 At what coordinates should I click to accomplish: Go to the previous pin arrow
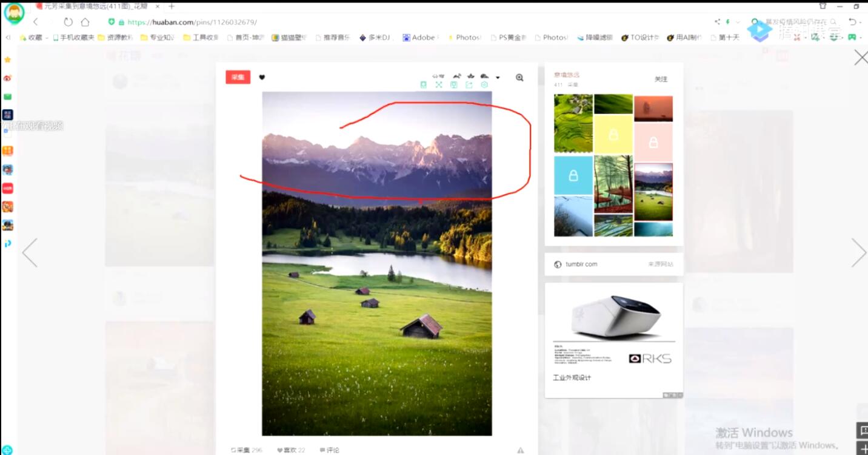tap(30, 252)
